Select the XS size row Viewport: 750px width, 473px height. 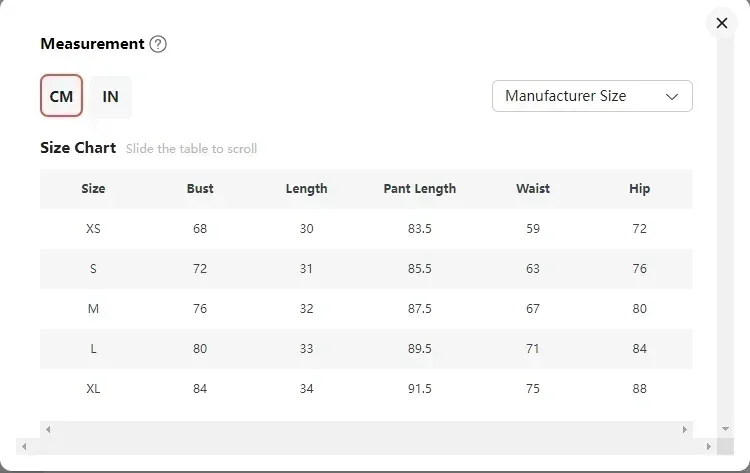[366, 229]
